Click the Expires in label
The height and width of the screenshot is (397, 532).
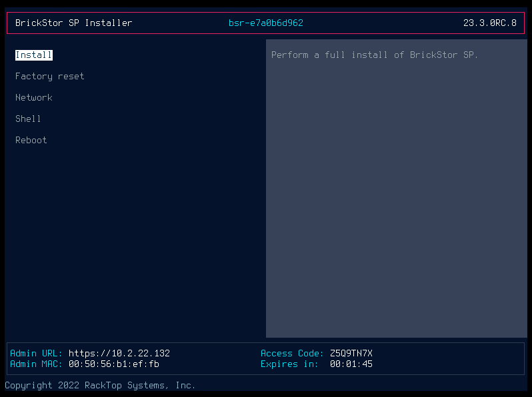(x=290, y=364)
